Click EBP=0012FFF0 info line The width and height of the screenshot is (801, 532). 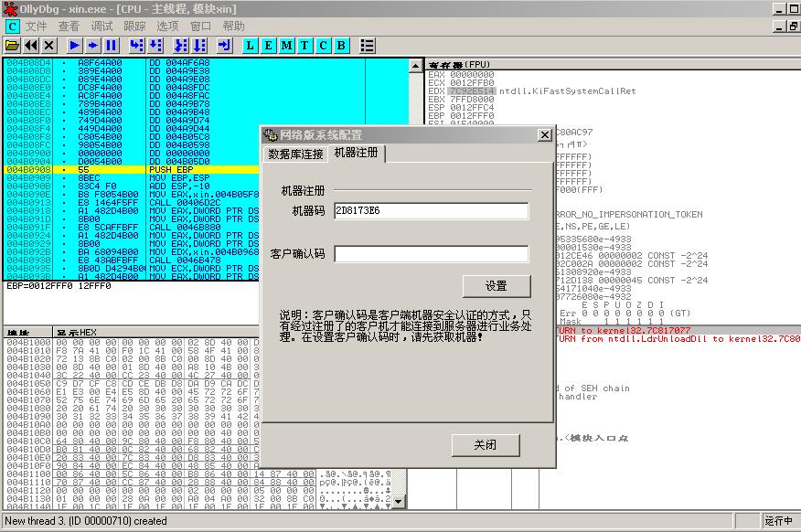point(59,286)
